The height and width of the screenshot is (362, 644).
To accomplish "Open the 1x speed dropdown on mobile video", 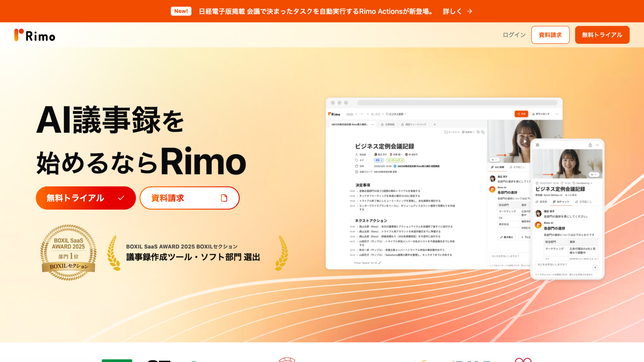I will (594, 175).
